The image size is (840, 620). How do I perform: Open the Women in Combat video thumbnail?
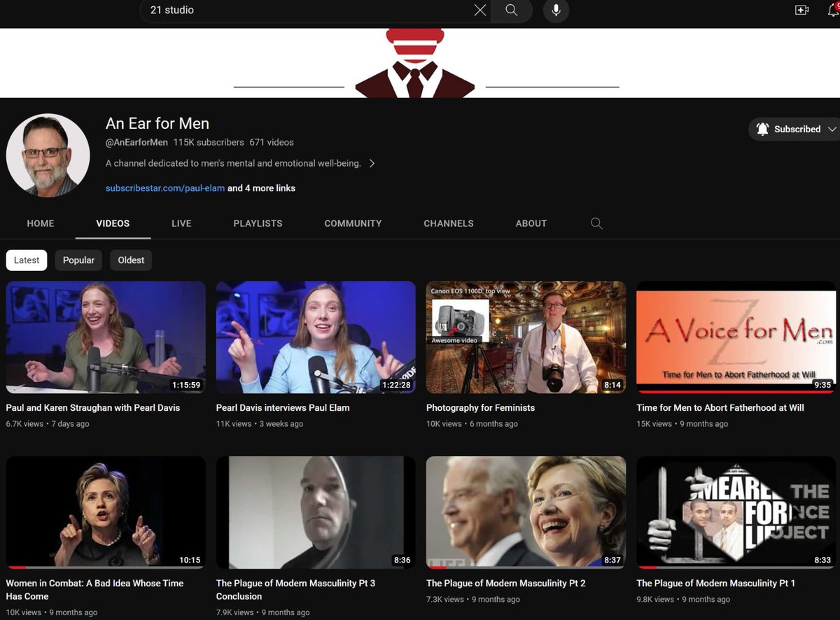pos(106,512)
